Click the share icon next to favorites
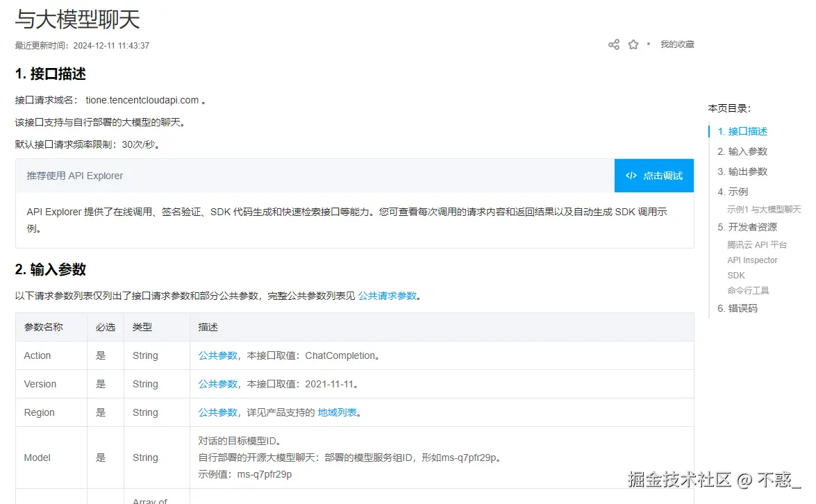816x504 pixels. [x=613, y=44]
